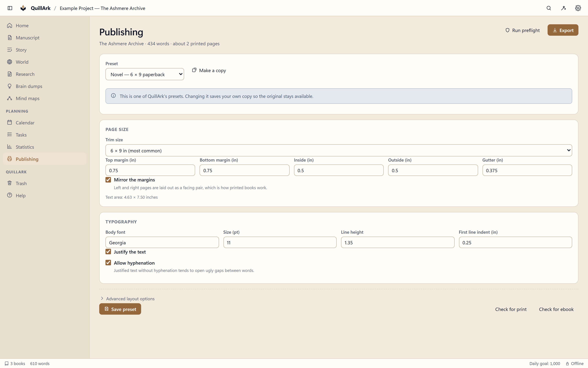588x368 pixels.
Task: Navigate to Tasks
Action: (x=45, y=135)
